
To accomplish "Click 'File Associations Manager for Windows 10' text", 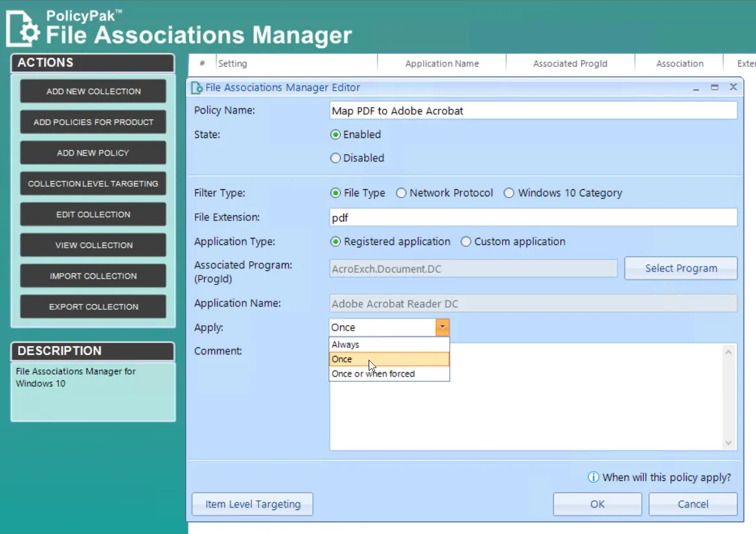I will (x=76, y=377).
